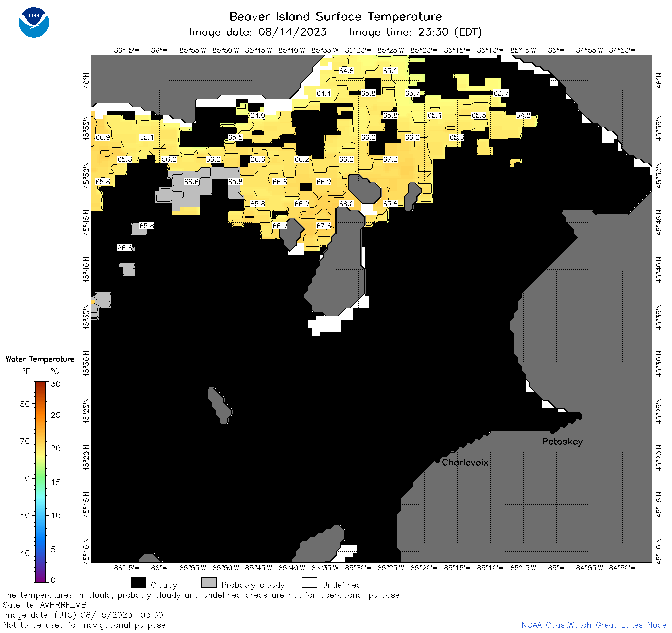Viewport: 672px width, 633px height.
Task: Click the °F scale header
Action: click(x=26, y=371)
